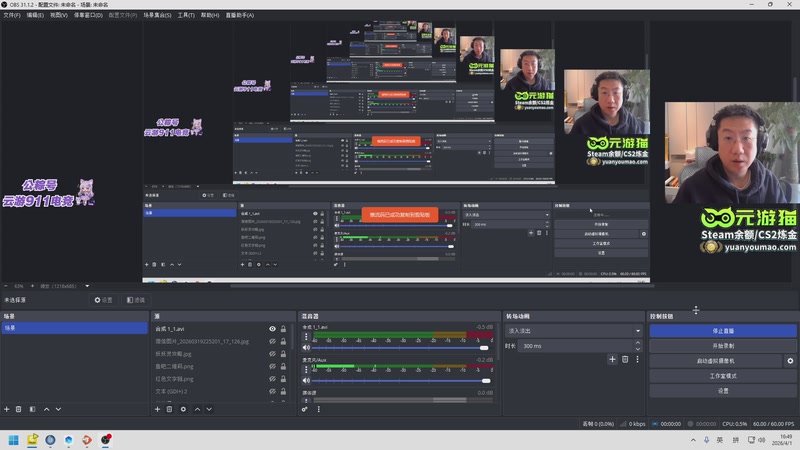Increase transition duration with the up stepper
Screen dimensions: 800x450
coord(638,343)
